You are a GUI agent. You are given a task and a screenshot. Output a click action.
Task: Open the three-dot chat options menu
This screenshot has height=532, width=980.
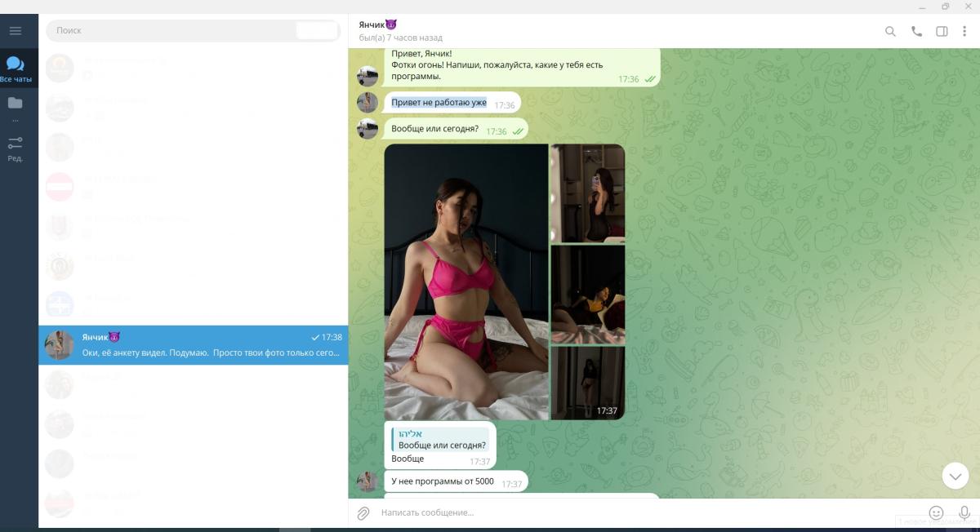tap(966, 32)
